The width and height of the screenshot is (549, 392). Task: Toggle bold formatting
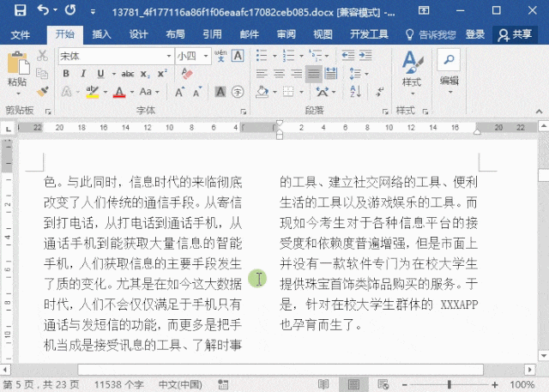tap(66, 74)
